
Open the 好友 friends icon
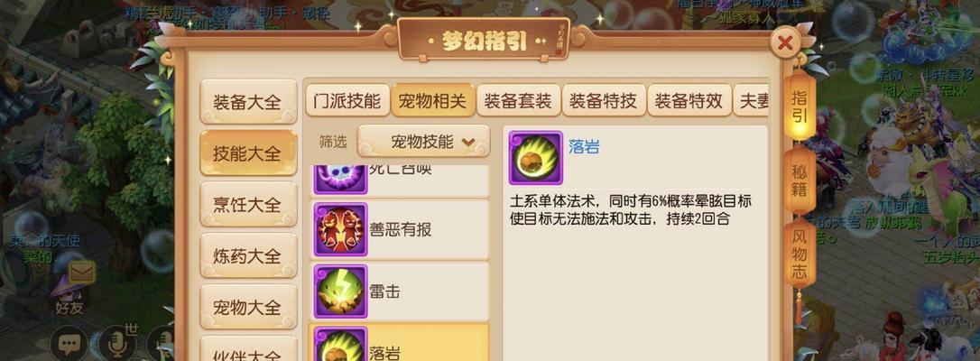click(x=68, y=299)
